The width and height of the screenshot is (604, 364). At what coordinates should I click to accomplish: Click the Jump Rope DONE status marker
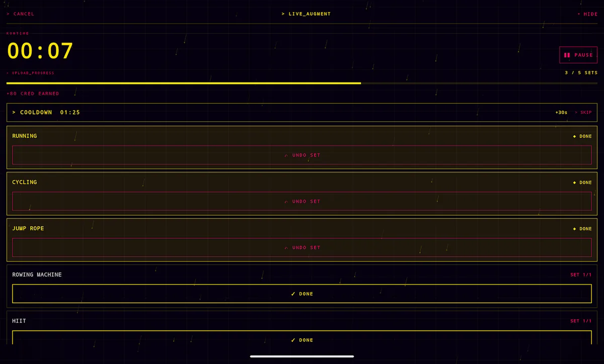click(582, 229)
